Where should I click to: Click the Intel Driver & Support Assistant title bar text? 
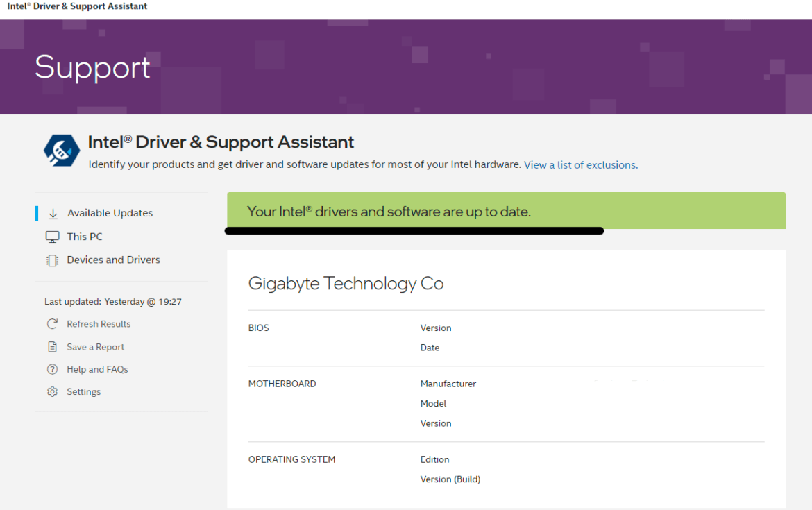tap(76, 6)
